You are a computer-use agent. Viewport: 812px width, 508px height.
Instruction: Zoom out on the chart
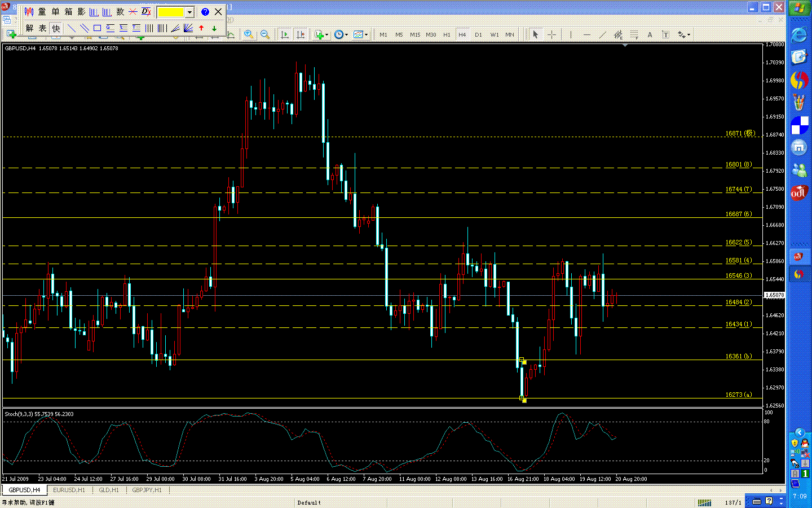pyautogui.click(x=264, y=34)
